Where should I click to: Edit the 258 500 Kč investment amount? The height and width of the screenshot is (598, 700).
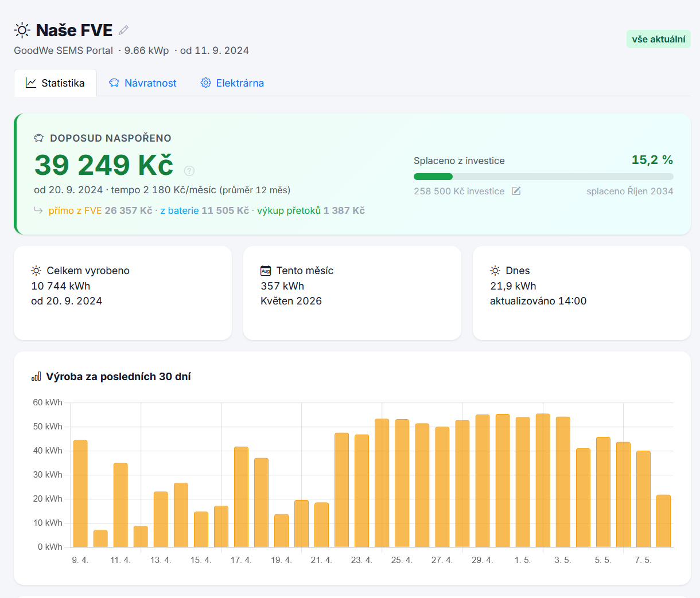516,191
